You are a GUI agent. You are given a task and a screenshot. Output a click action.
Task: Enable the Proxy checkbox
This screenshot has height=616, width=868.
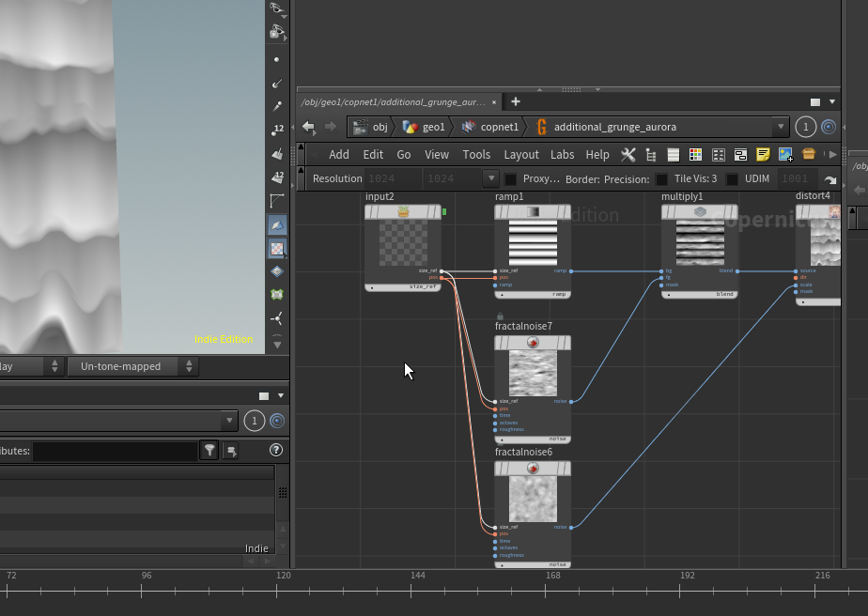point(511,179)
